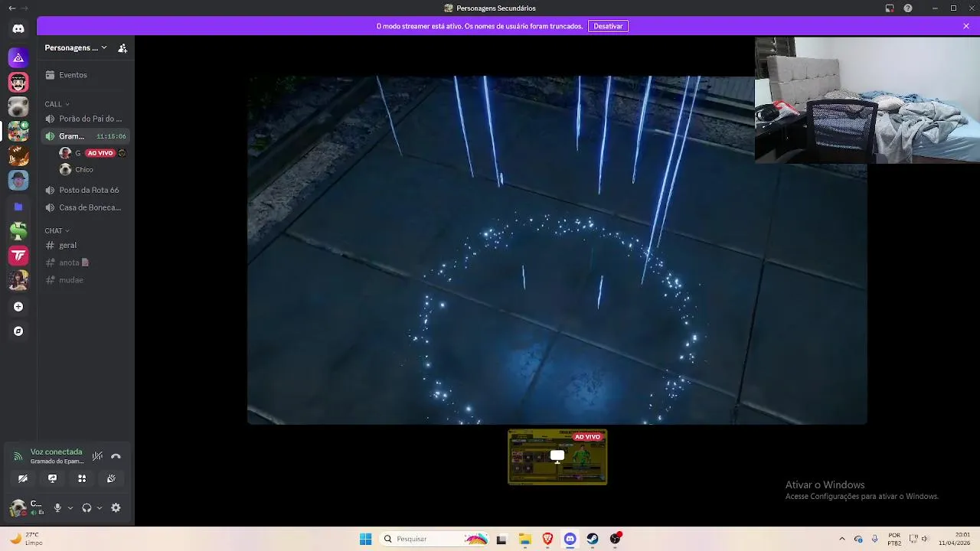Viewport: 980px width, 551px height.
Task: Open the Eventos calendar entry
Action: [x=86, y=75]
